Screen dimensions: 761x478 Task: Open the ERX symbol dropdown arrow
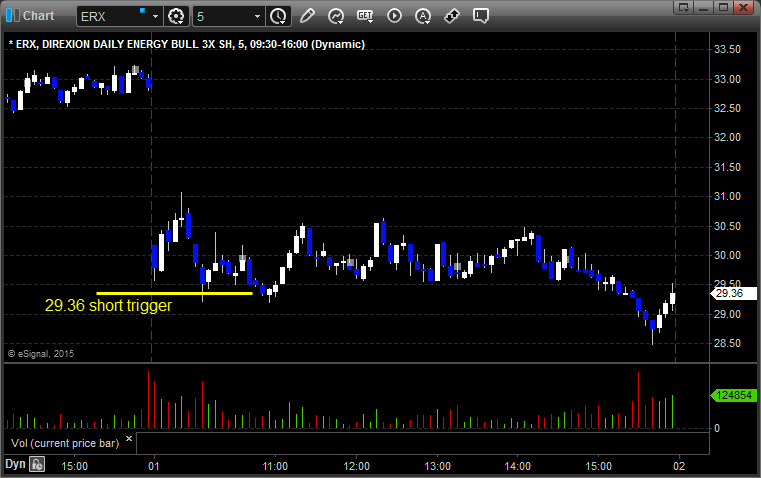click(x=155, y=16)
